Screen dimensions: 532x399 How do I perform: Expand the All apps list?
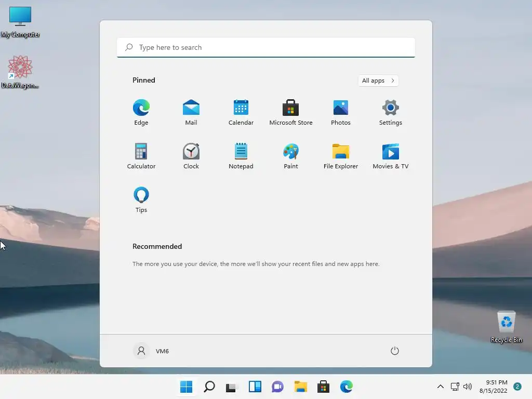pos(378,81)
